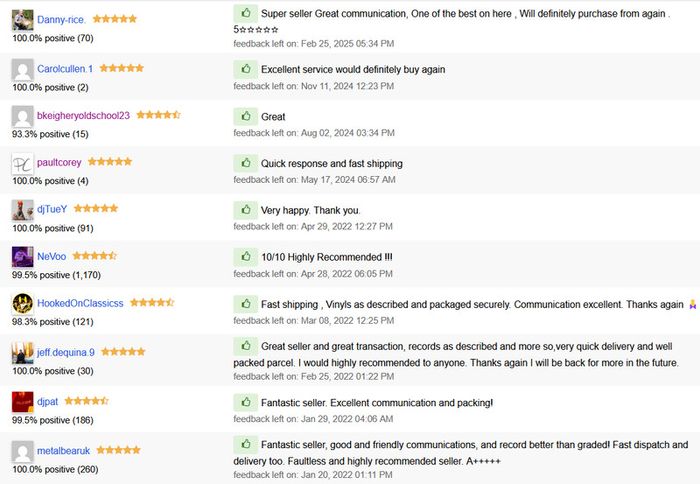700x484 pixels.
Task: Open djTueY username link
Action: pyautogui.click(x=52, y=209)
